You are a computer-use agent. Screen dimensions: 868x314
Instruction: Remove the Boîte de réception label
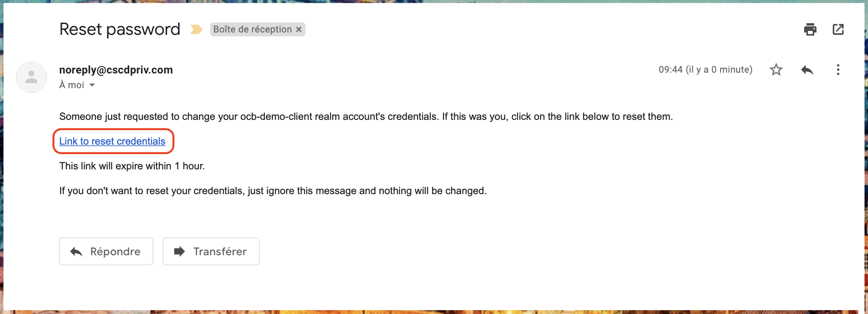(x=298, y=29)
